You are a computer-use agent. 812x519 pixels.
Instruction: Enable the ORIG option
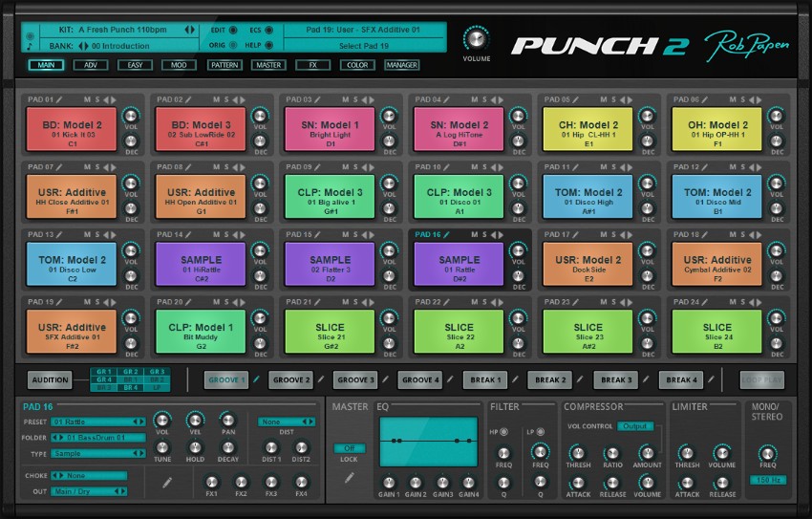[x=233, y=46]
